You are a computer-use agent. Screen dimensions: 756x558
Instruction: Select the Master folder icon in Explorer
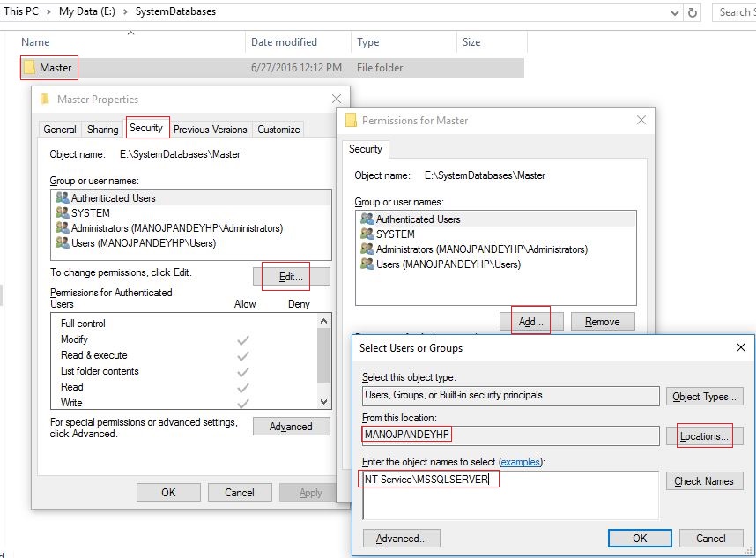coord(29,68)
